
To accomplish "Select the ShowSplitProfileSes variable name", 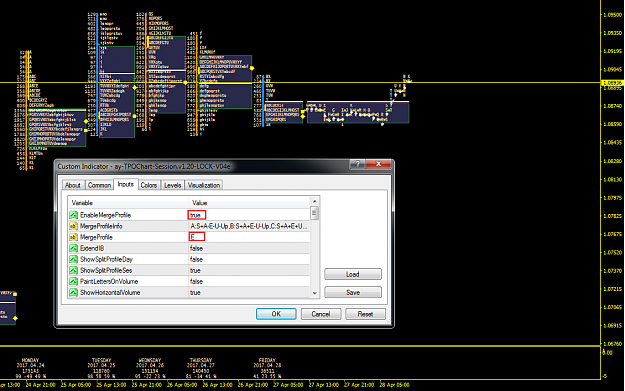I will [x=106, y=271].
